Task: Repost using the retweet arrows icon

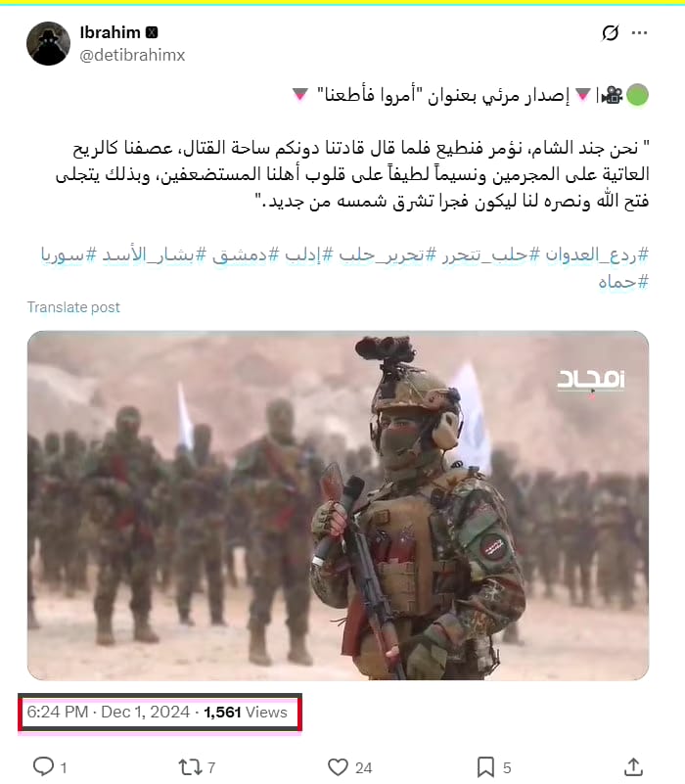Action: point(190,767)
